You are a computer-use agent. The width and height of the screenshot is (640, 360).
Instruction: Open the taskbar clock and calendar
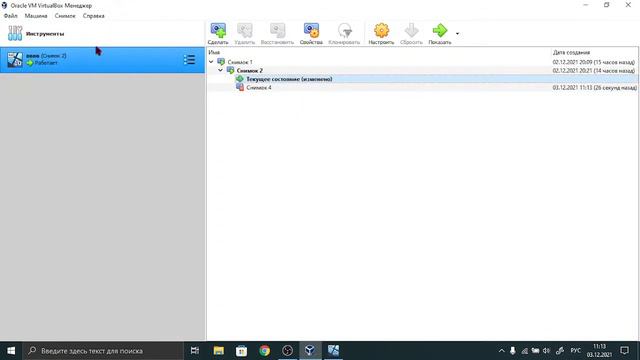coord(599,351)
